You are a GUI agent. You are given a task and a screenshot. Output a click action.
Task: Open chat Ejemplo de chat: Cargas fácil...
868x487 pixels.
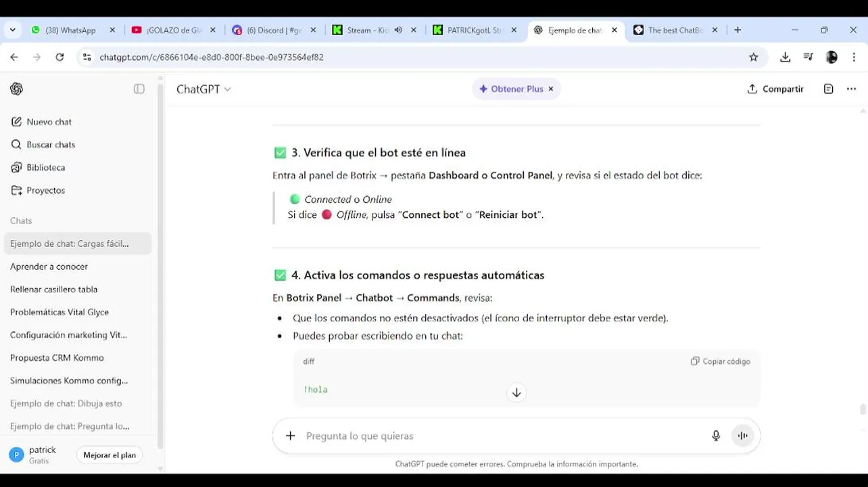(77, 243)
